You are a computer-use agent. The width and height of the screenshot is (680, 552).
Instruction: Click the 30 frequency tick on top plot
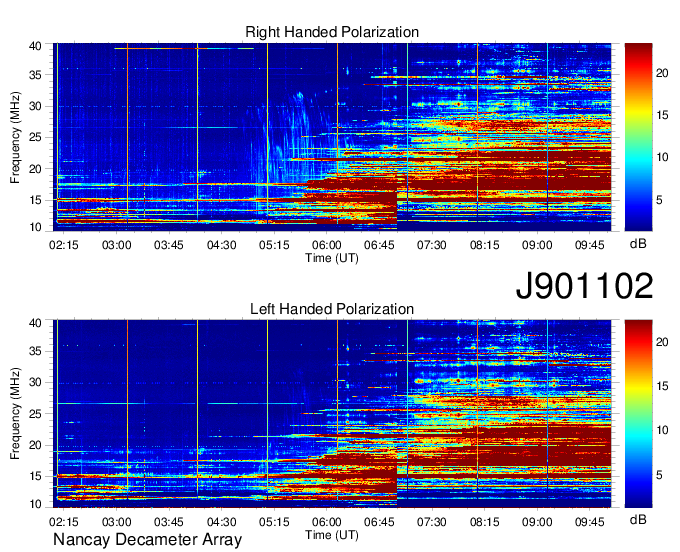pyautogui.click(x=35, y=106)
